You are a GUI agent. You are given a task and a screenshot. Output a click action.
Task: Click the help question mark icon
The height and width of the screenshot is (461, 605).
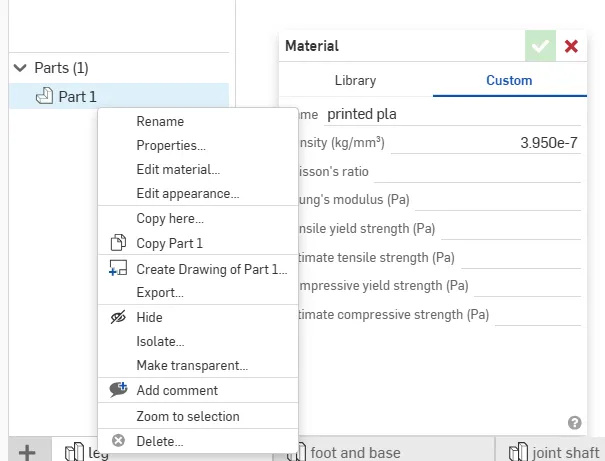point(575,423)
